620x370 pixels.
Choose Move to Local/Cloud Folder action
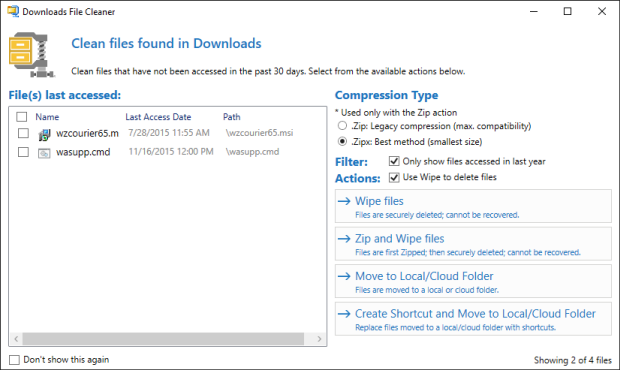click(473, 281)
